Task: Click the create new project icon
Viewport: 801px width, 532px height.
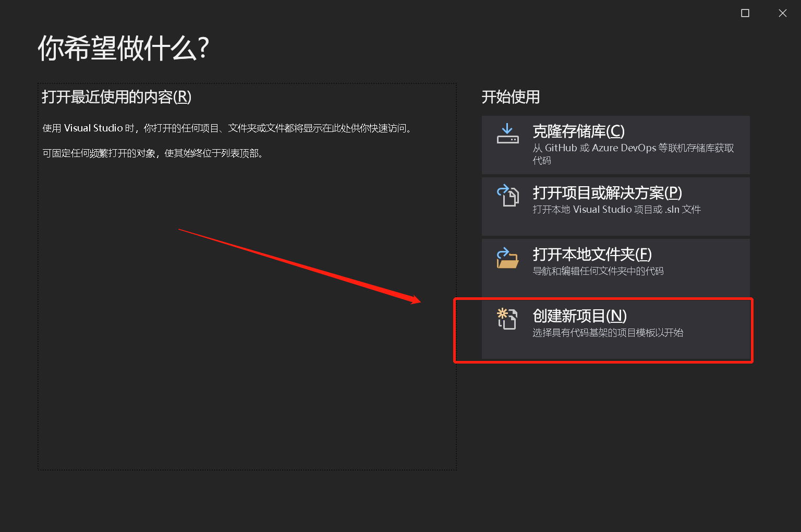Action: click(x=507, y=319)
